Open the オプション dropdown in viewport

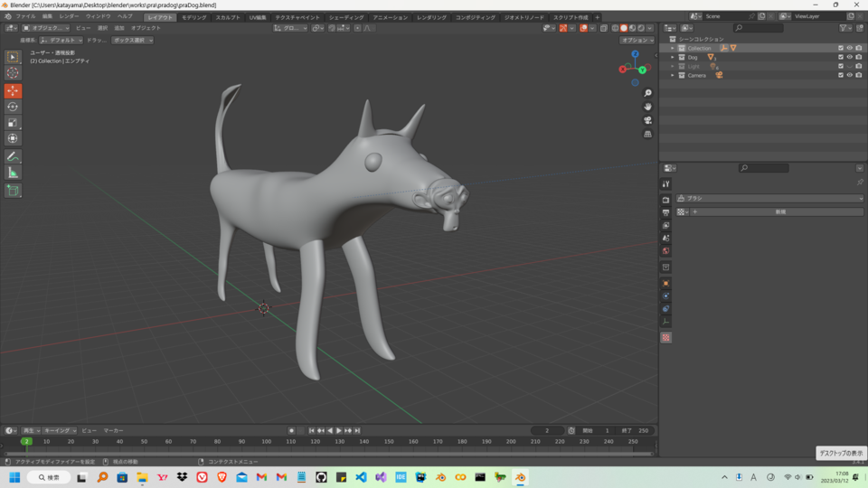click(637, 40)
